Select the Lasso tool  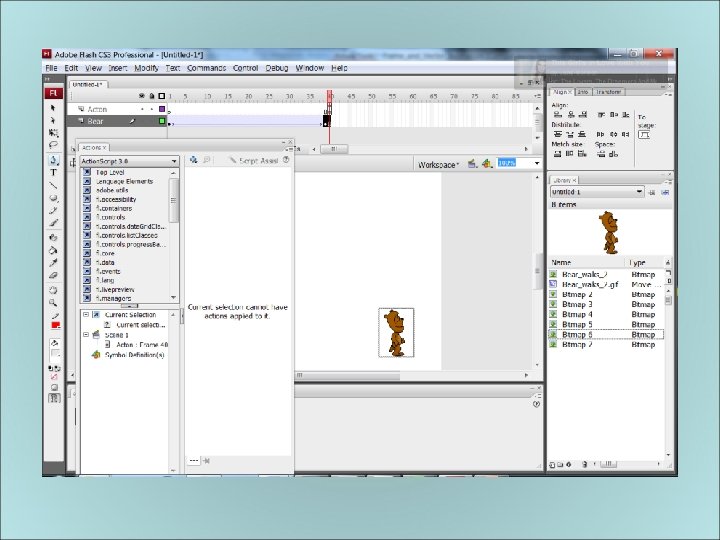click(53, 145)
